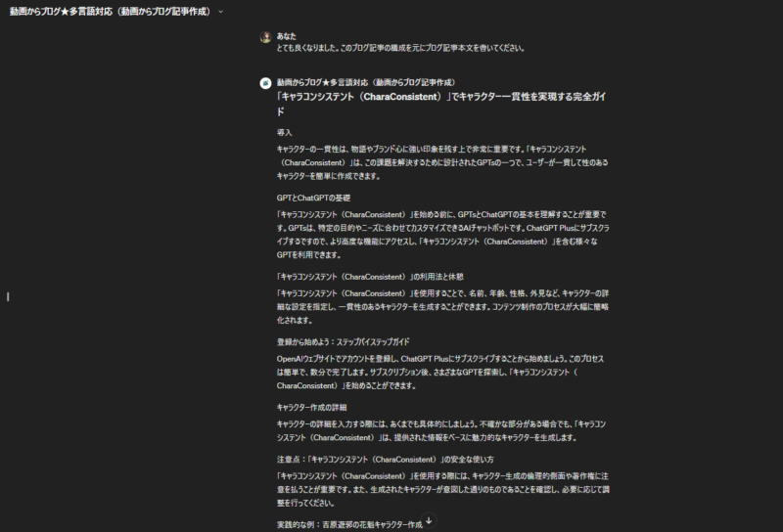Click the あなた sender name
Image resolution: width=783 pixels, height=532 pixels.
click(x=286, y=36)
